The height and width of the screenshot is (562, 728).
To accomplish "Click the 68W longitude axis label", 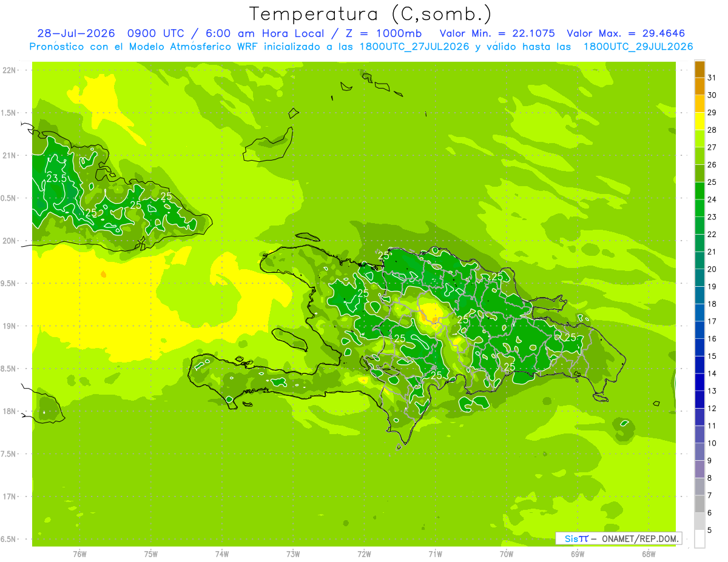I will [x=649, y=554].
